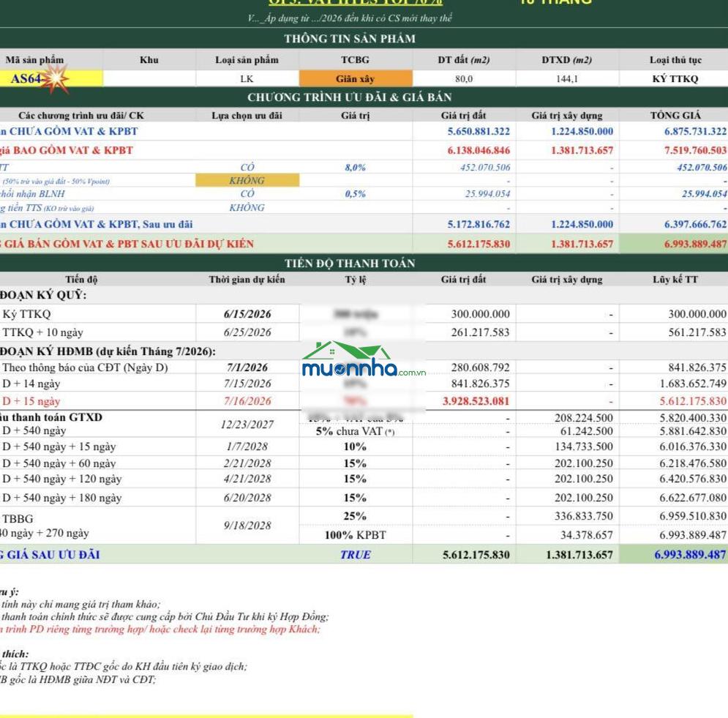Click the construction area value '144,1'

(567, 79)
